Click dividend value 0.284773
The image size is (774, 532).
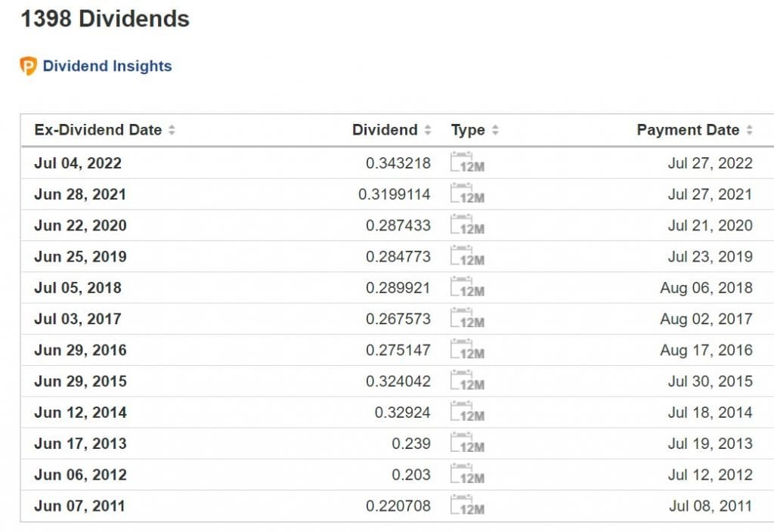coord(398,256)
